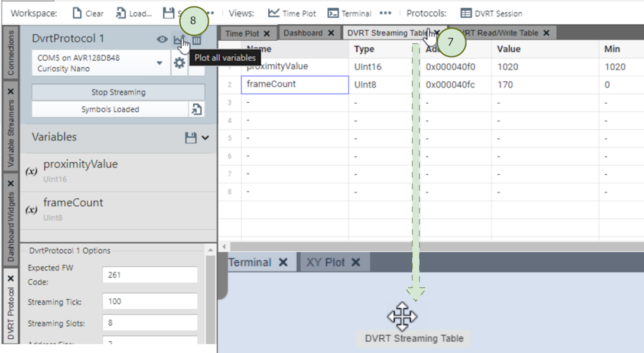
Task: Toggle visibility eye icon for DvrtProtocol 1
Action: coord(162,40)
